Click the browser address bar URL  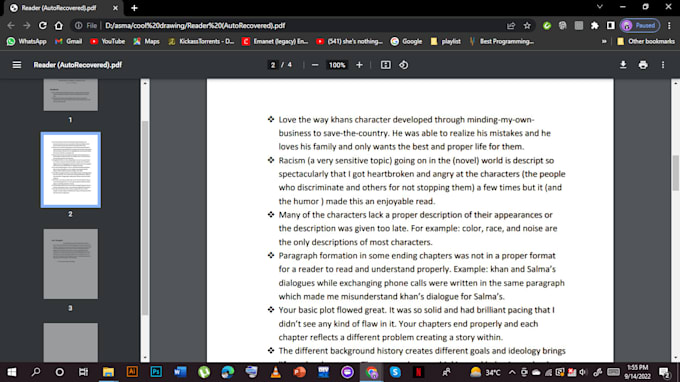tap(195, 26)
